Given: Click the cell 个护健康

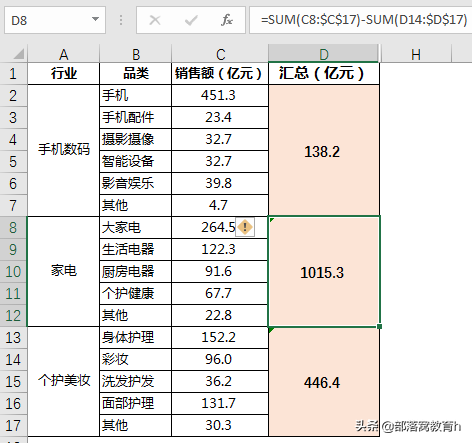Looking at the screenshot, I should click(136, 294).
